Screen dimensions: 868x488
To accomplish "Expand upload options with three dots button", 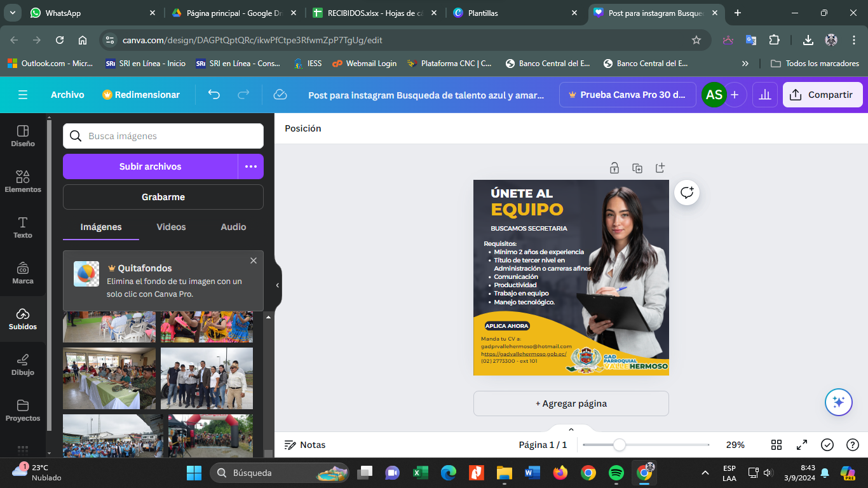I will [251, 166].
